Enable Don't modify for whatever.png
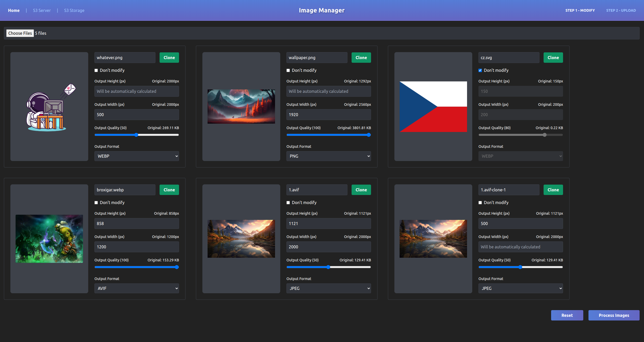 point(96,71)
